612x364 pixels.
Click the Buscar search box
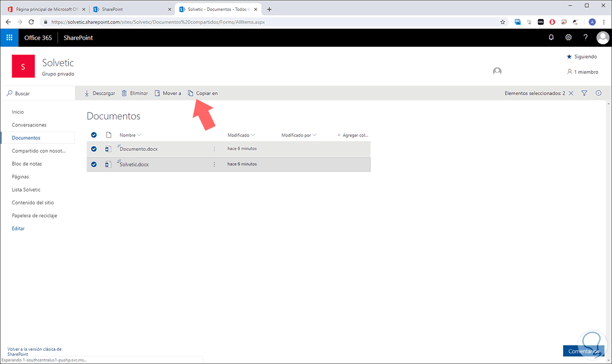[x=37, y=93]
